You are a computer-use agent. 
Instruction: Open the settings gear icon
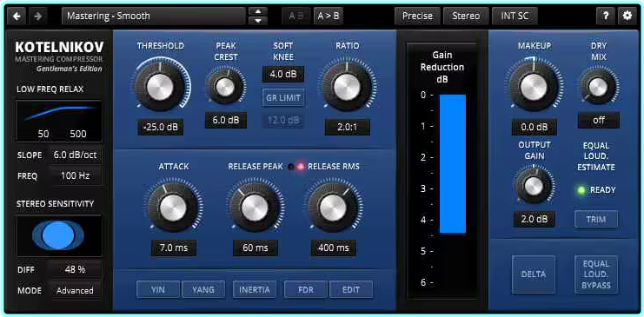click(627, 16)
